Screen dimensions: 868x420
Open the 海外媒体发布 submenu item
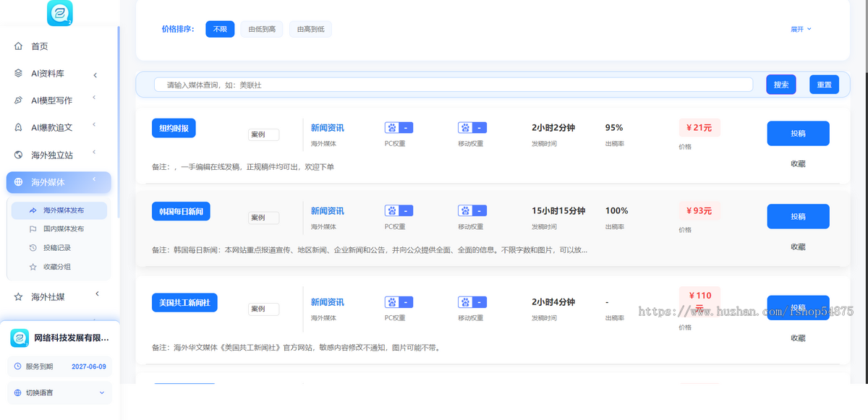click(59, 210)
